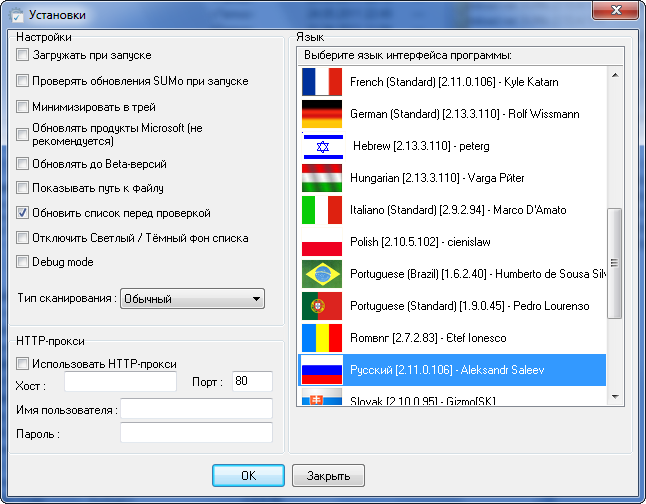Select Hungarian [2.13.3.110] language entry
Screen dimensions: 646x504
click(452, 178)
